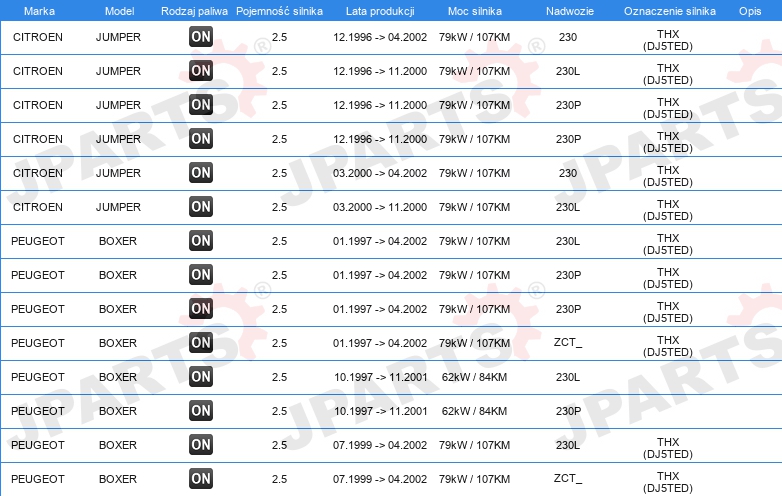
Task: Click 62kW / 84KM in the 230P row
Action: [474, 411]
